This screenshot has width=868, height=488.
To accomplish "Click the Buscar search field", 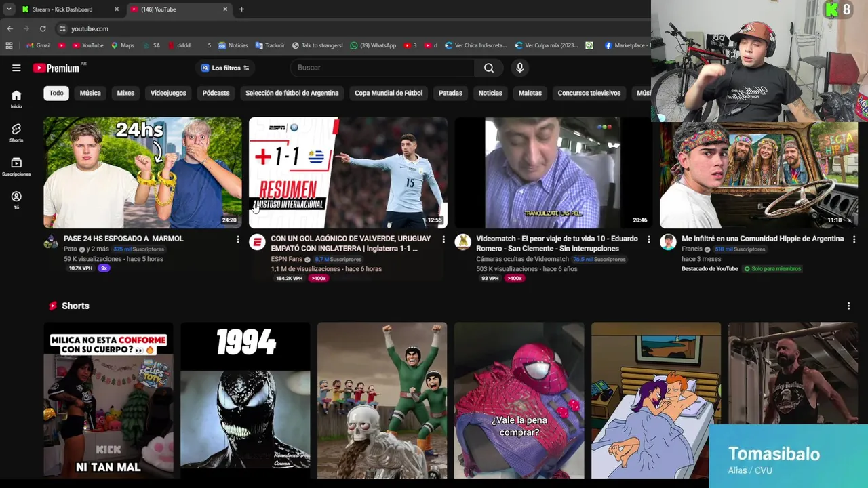I will (x=383, y=68).
